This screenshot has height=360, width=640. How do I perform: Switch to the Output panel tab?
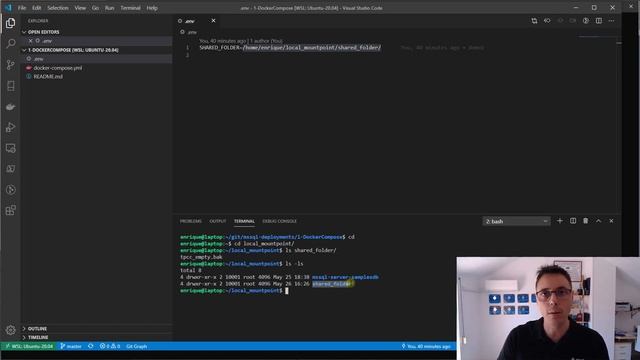[x=218, y=221]
